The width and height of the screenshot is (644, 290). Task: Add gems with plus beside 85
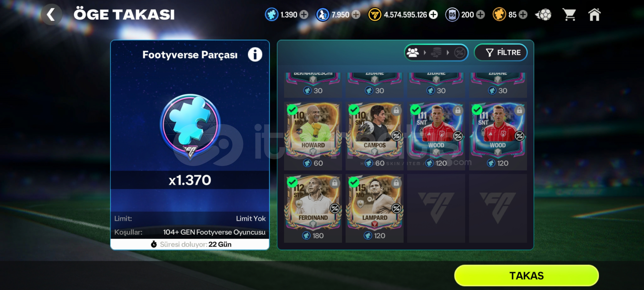point(523,15)
